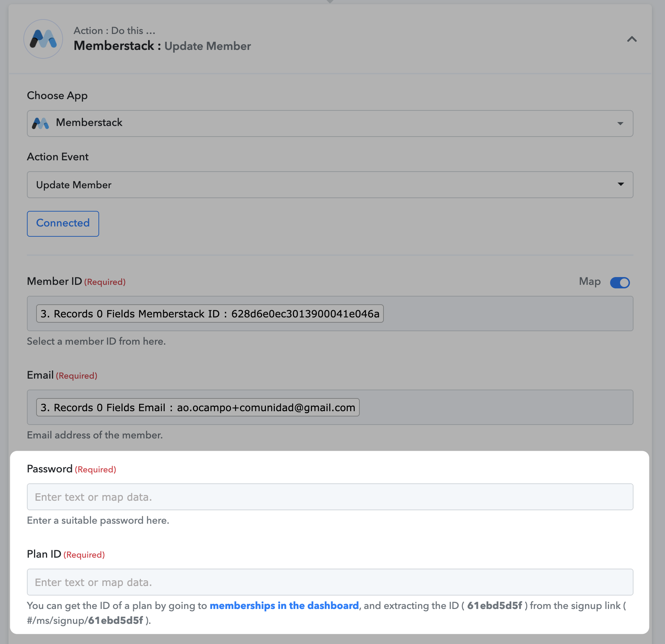Collapse the action step with the chevron

(x=632, y=39)
